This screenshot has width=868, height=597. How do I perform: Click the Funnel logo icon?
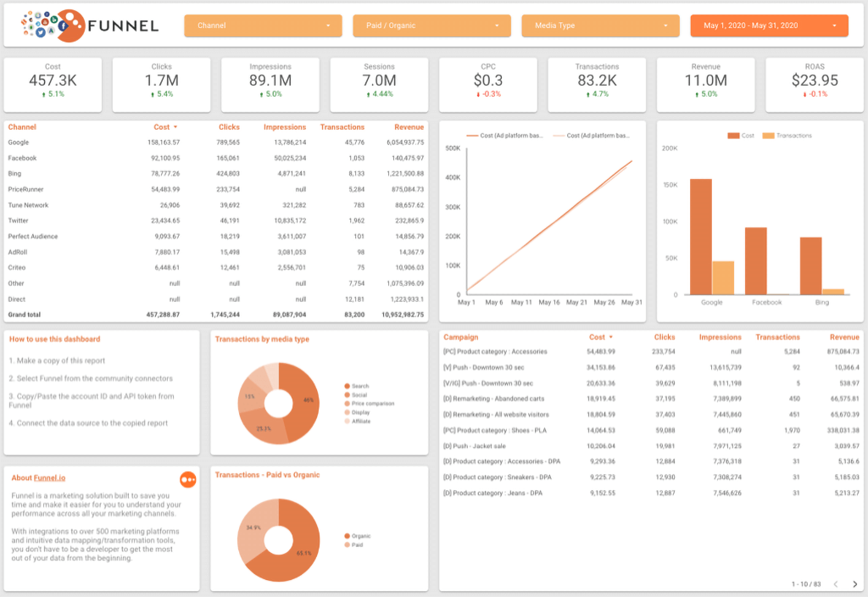click(53, 25)
